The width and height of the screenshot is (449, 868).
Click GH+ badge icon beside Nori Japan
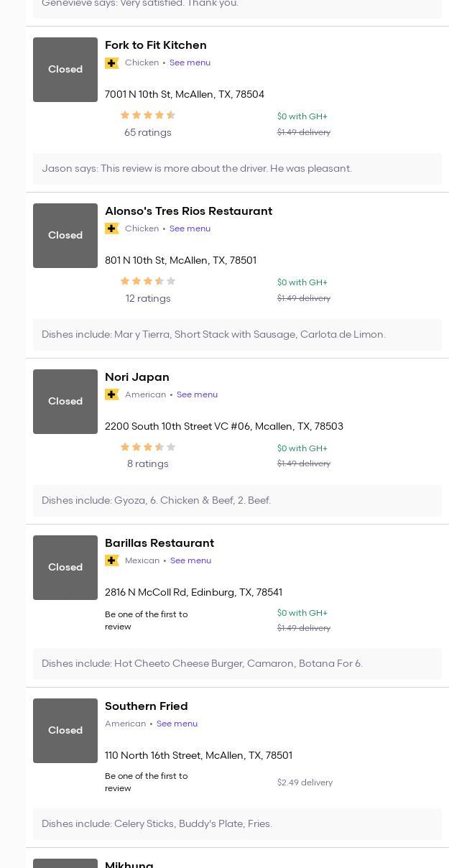pos(112,394)
